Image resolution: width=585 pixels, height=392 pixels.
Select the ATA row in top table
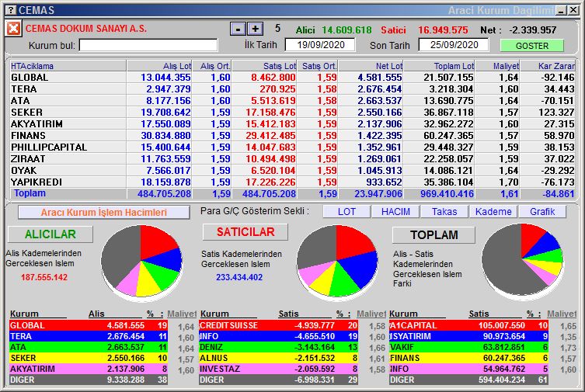[292, 101]
